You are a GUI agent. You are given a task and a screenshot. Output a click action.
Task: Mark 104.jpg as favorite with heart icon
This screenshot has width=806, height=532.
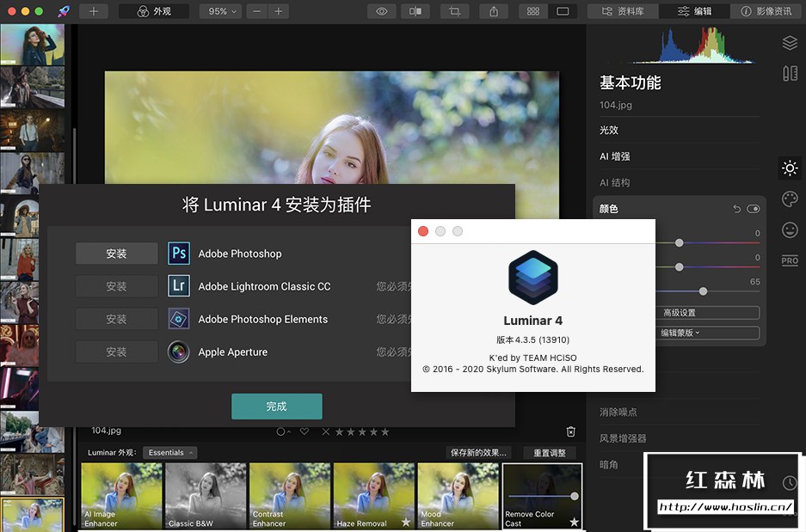305,431
